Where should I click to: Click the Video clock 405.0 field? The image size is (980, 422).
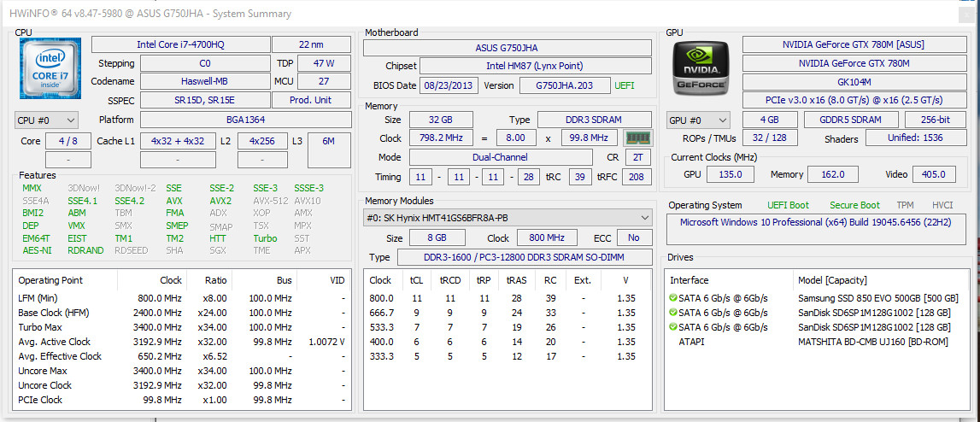[x=933, y=174]
